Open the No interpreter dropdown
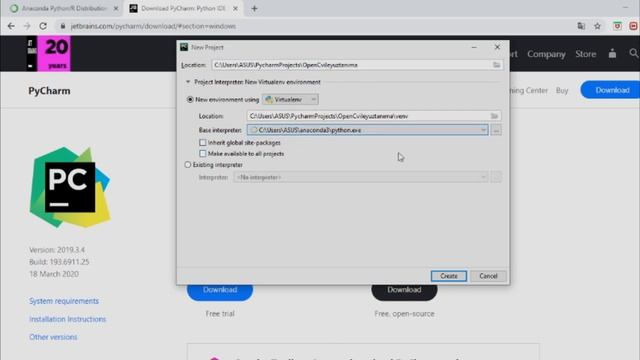This screenshot has height=360, width=640. point(361,177)
